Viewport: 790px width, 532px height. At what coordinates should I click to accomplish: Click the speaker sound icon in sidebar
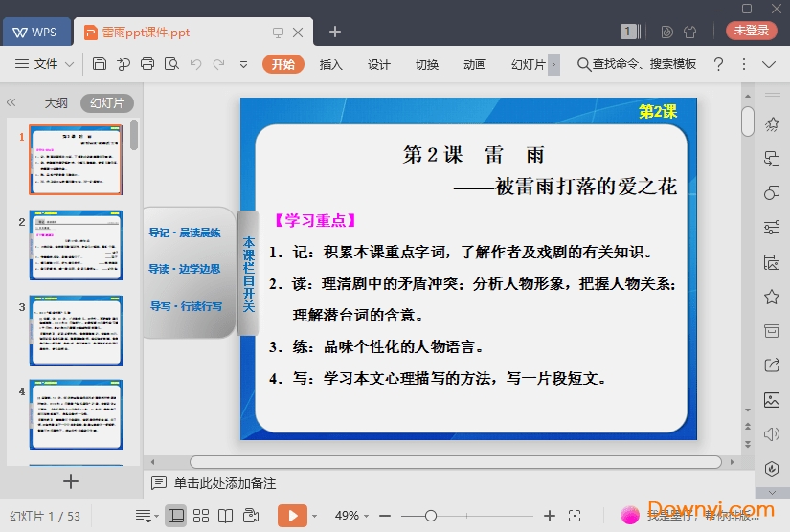[772, 433]
